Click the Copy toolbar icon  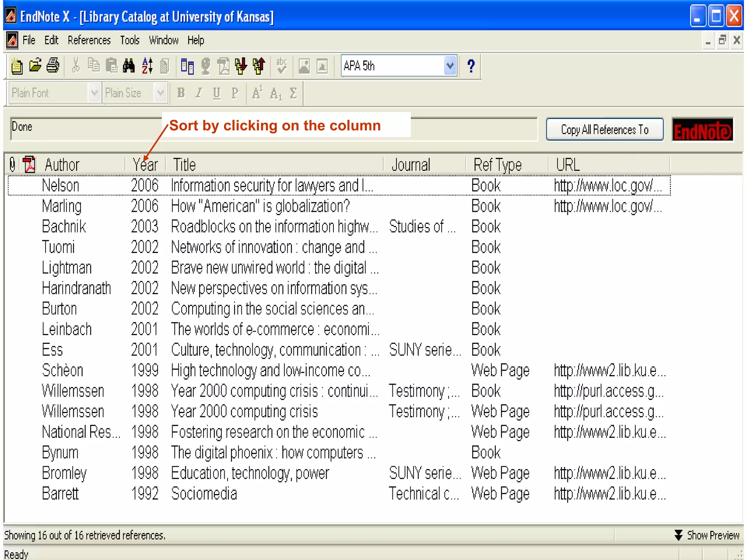point(94,66)
